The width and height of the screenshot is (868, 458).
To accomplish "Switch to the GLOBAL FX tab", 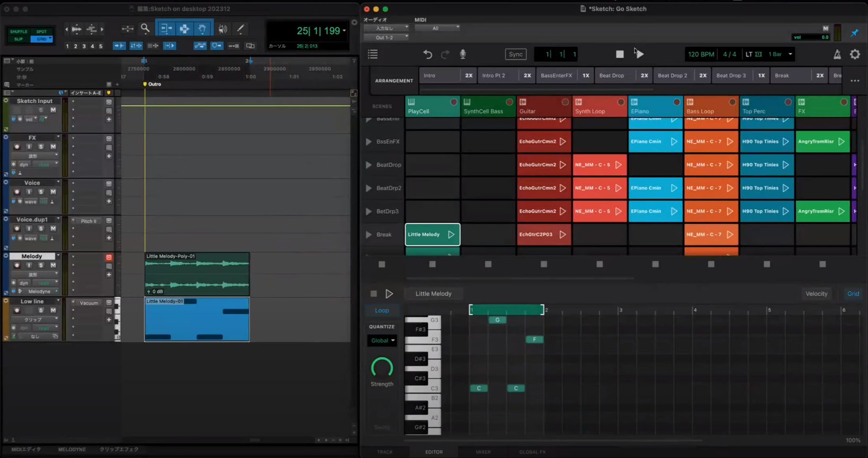I will (532, 452).
